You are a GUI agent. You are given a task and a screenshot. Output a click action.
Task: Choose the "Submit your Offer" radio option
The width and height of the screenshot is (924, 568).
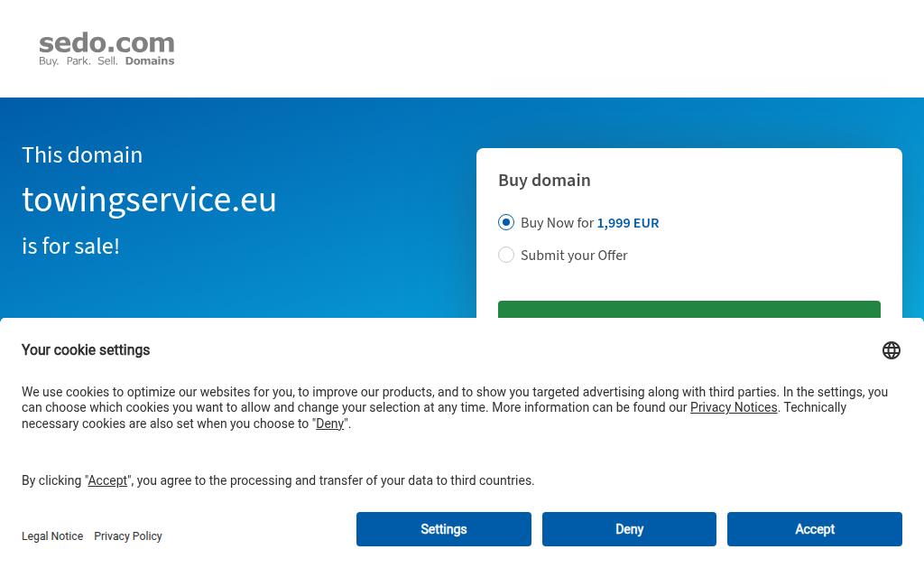click(506, 255)
